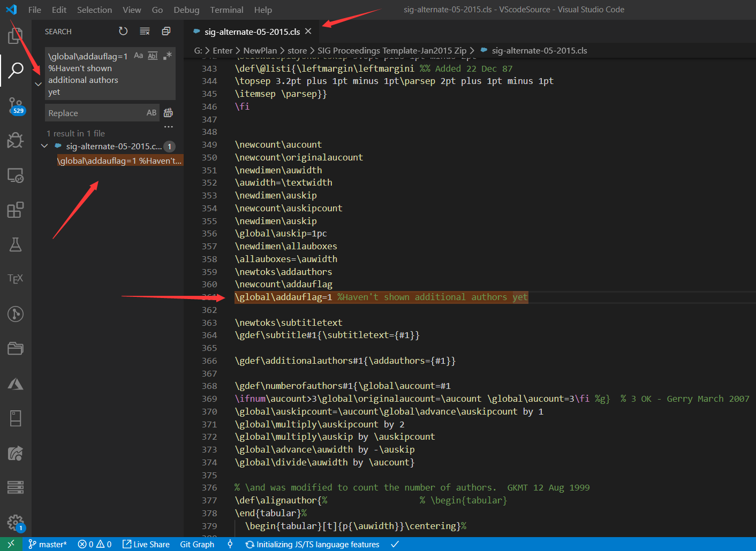The width and height of the screenshot is (756, 551).
Task: Open the Test beaker icon
Action: point(16,244)
